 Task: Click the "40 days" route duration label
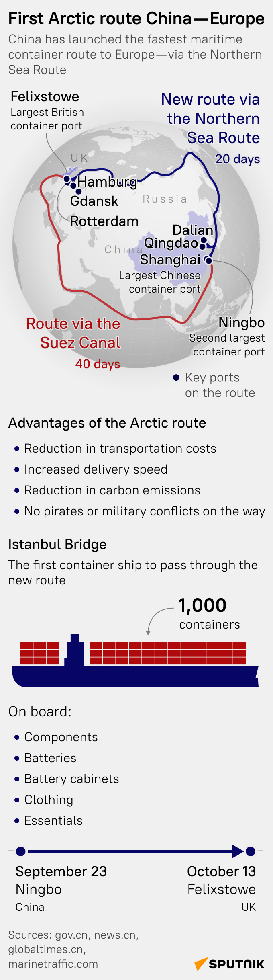98,364
